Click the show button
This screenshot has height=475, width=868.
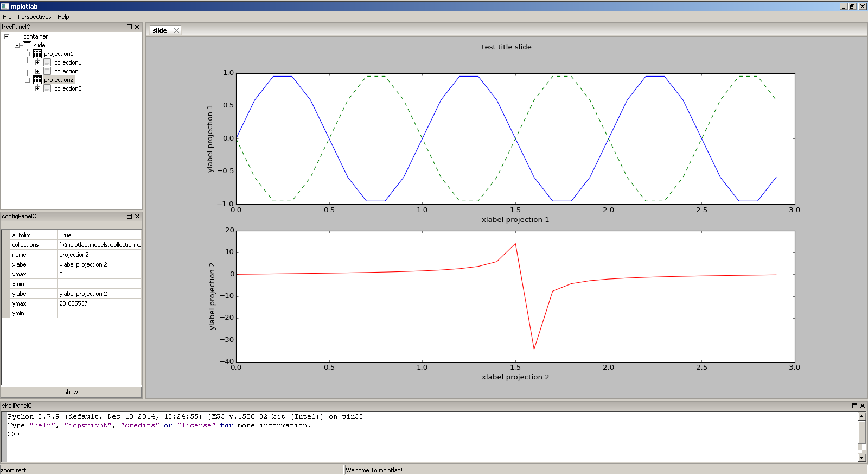click(71, 392)
